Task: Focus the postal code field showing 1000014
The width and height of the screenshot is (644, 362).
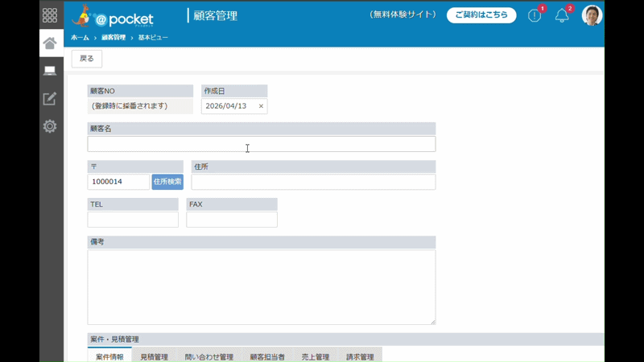Action: click(x=118, y=182)
